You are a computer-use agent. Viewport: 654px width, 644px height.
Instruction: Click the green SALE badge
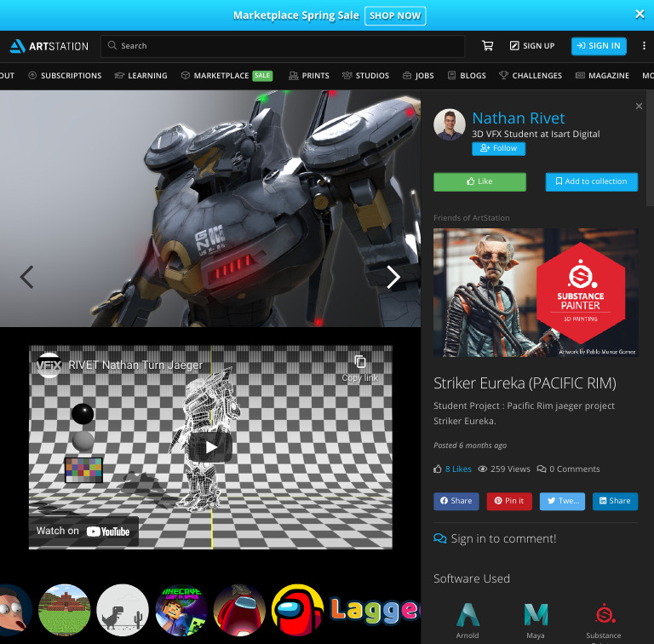[262, 76]
